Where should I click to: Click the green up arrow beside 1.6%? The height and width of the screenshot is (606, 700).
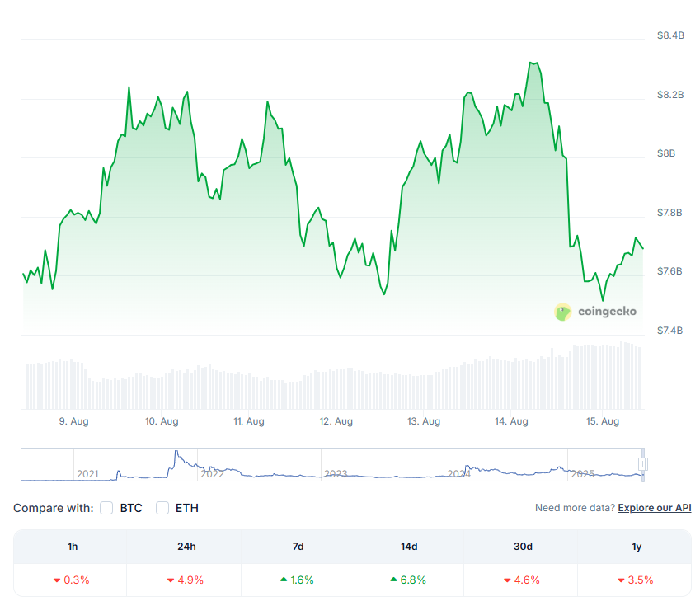click(284, 580)
